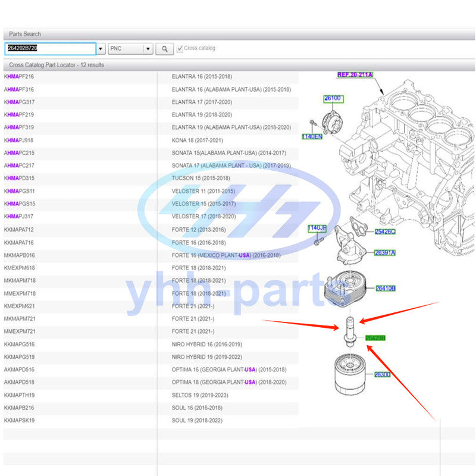476x476 pixels.
Task: Click part label 1140JR in diagram
Action: [317, 228]
